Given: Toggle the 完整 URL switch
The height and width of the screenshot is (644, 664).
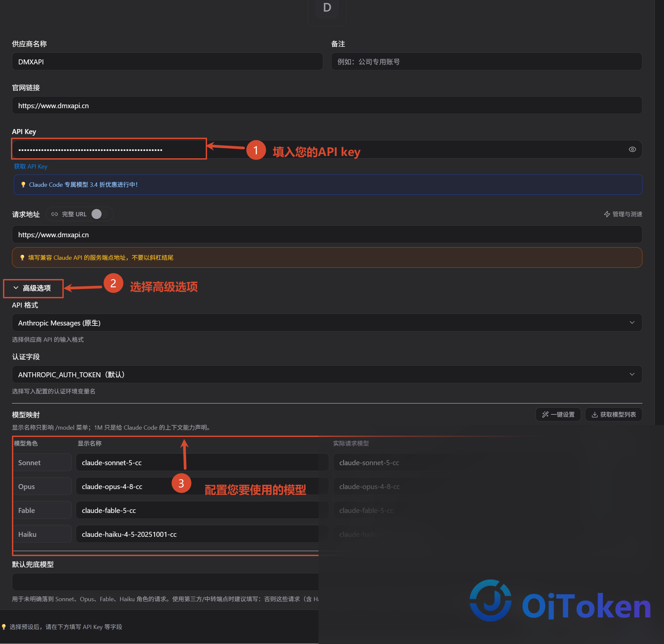Looking at the screenshot, I should click(100, 214).
